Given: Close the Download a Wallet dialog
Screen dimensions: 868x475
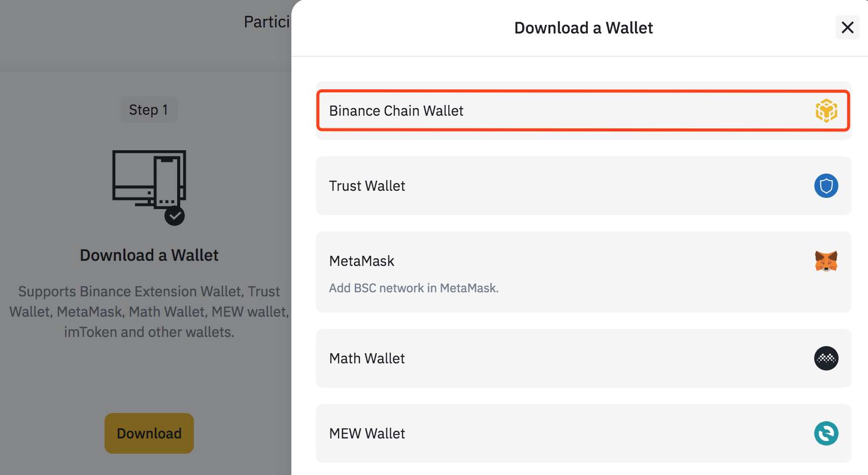Looking at the screenshot, I should tap(848, 27).
